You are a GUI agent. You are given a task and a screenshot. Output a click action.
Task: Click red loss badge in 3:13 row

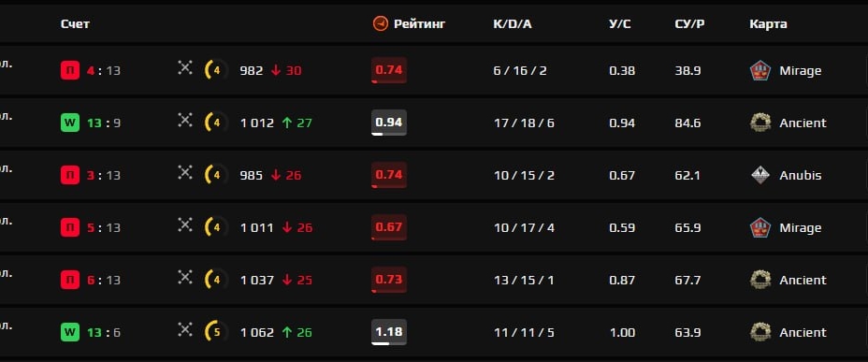(x=70, y=176)
